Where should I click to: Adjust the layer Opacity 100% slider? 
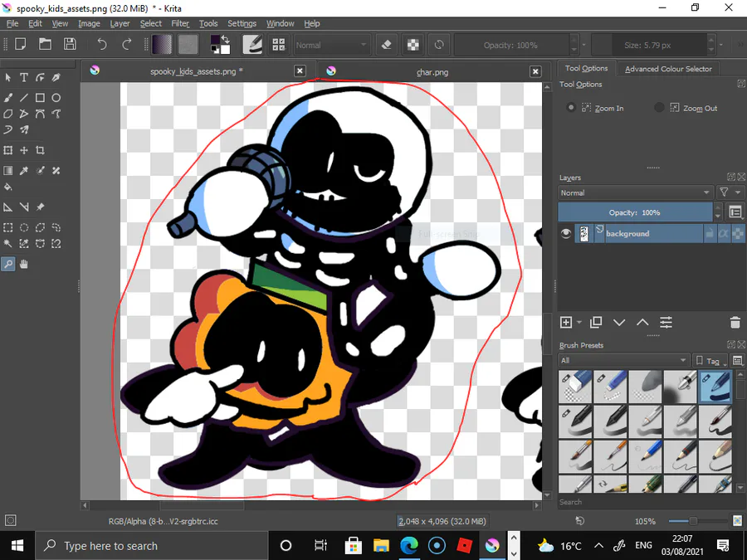coord(635,212)
